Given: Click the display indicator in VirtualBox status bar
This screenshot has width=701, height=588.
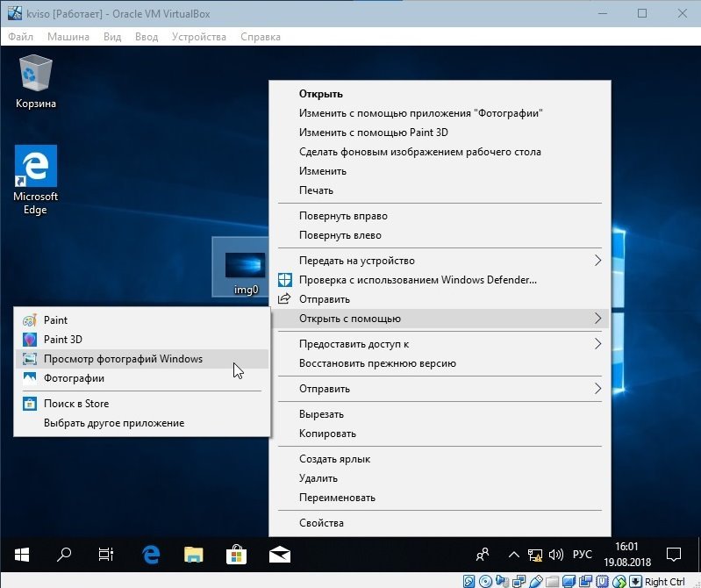Looking at the screenshot, I should [569, 581].
